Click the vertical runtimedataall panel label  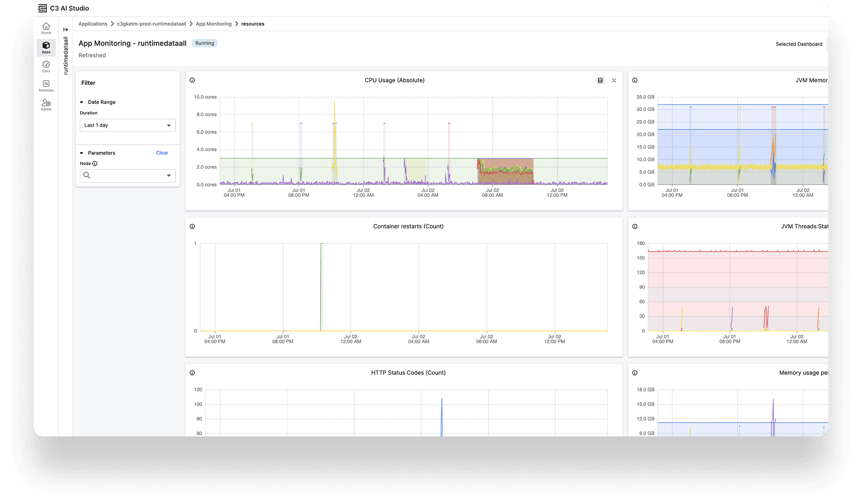[66, 56]
